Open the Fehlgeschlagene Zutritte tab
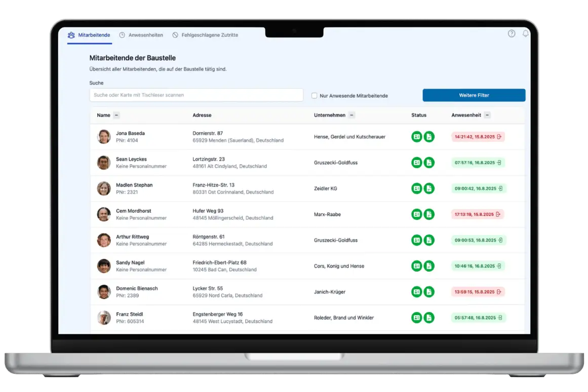Image resolution: width=588 pixels, height=392 pixels. click(209, 35)
